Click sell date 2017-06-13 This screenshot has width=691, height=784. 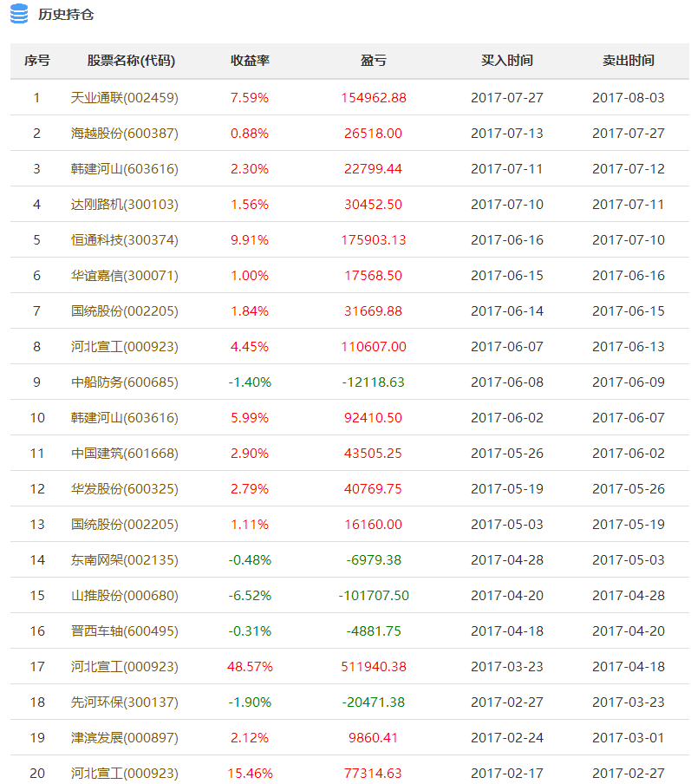(x=628, y=346)
